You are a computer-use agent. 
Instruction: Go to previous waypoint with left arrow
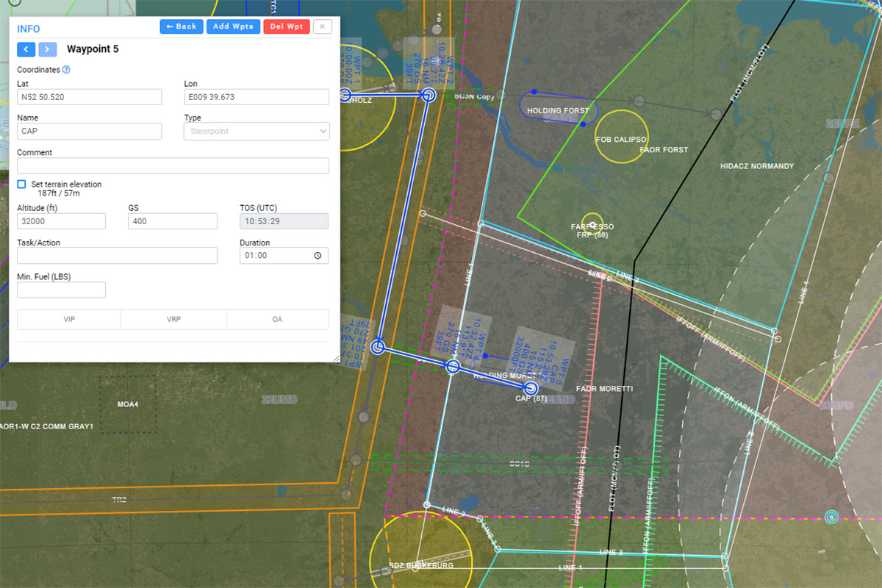(26, 49)
